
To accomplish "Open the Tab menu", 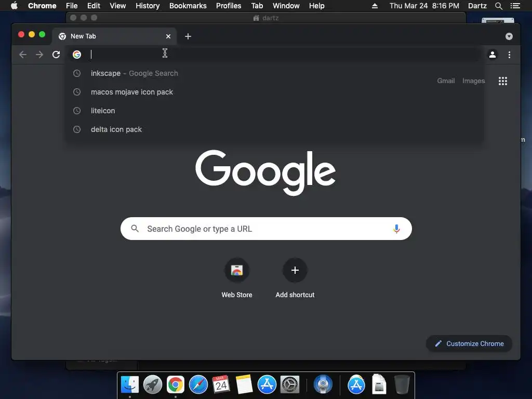I will click(x=257, y=6).
